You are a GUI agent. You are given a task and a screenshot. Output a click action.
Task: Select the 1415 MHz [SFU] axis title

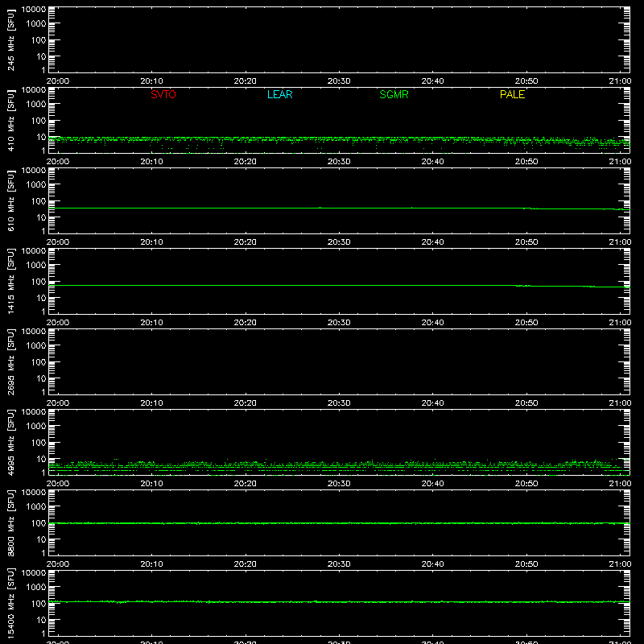point(10,281)
